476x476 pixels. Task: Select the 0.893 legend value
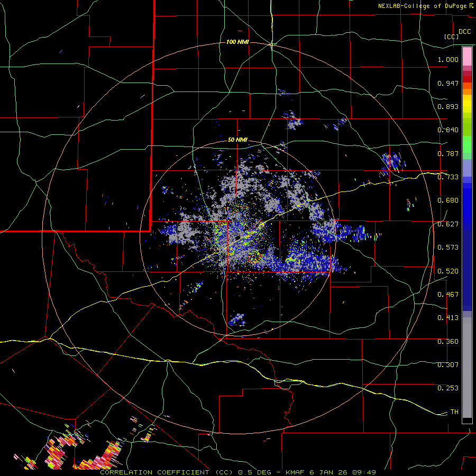(448, 106)
